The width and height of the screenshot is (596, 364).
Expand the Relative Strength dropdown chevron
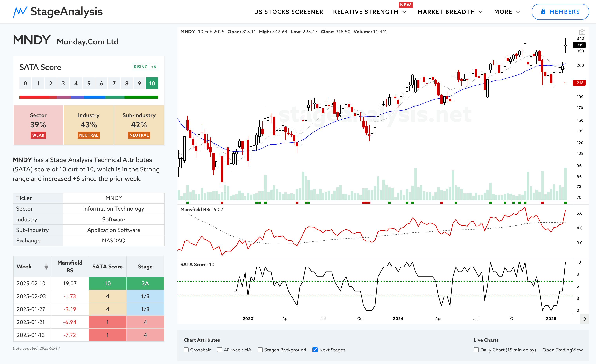coord(404,12)
